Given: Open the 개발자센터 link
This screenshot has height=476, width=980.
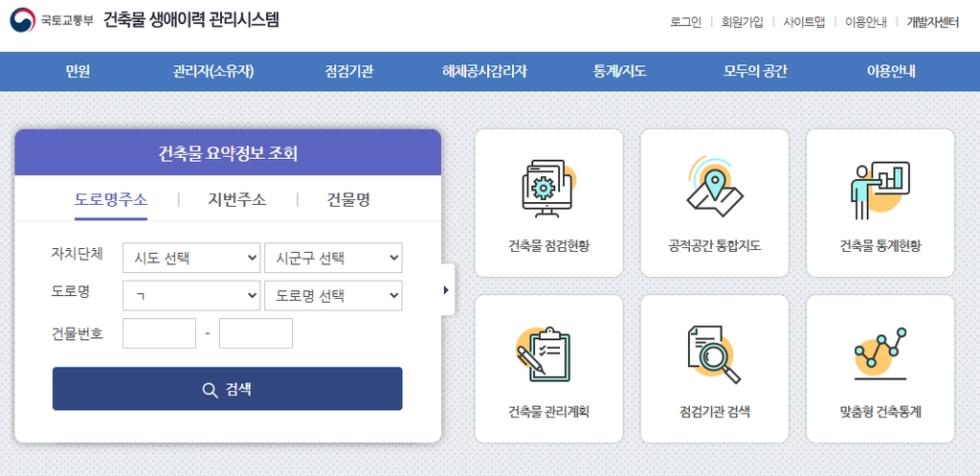Looking at the screenshot, I should 932,22.
